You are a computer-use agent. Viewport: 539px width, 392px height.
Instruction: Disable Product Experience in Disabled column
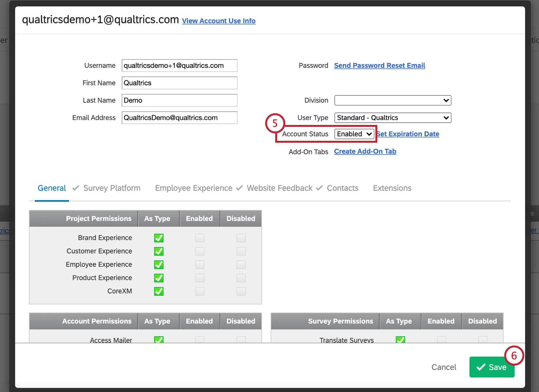[241, 278]
